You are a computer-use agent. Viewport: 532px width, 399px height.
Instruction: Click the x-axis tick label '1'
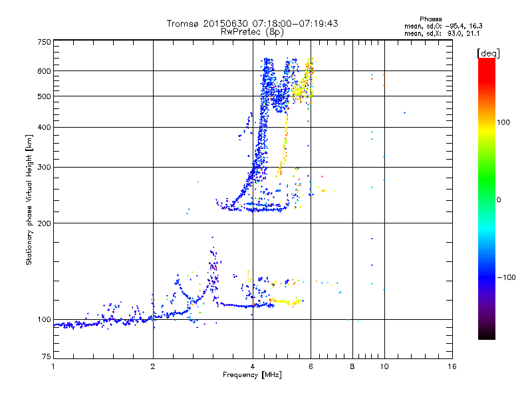click(53, 366)
